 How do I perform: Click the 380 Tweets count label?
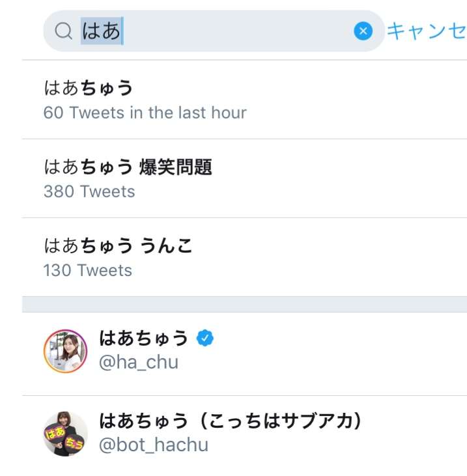pyautogui.click(x=89, y=191)
